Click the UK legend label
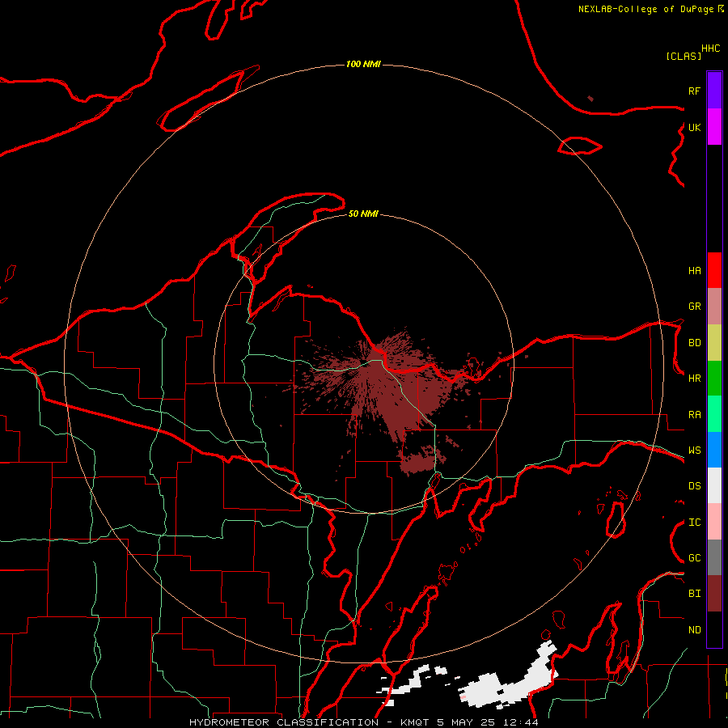 694,127
